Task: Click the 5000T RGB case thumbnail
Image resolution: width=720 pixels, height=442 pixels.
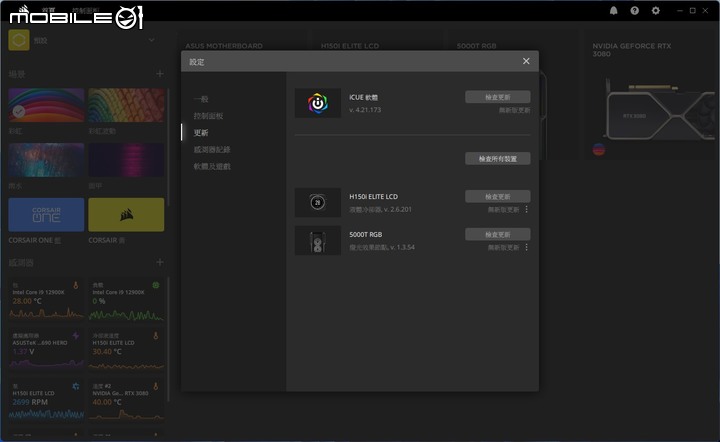Action: click(318, 241)
